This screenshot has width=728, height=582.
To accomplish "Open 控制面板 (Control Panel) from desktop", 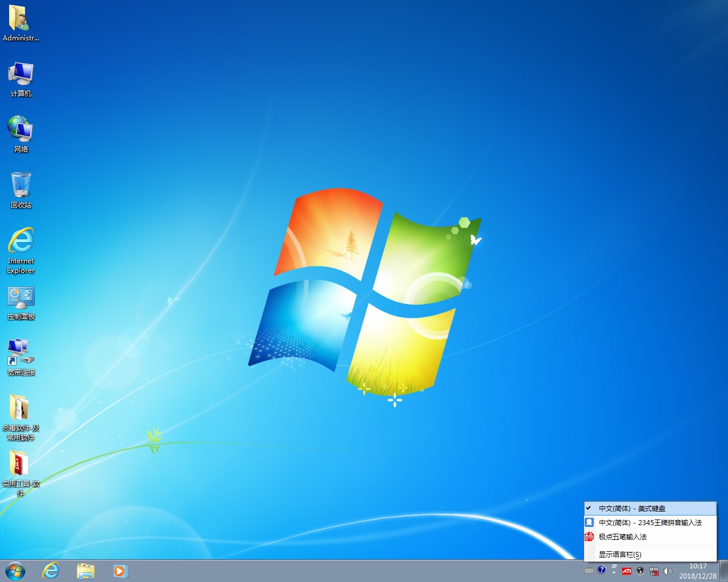I will [x=20, y=297].
